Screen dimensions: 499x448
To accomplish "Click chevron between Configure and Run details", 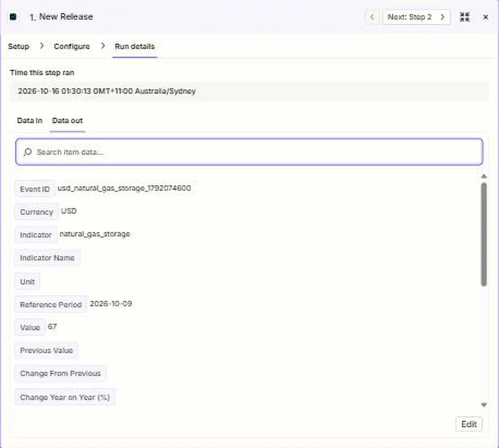I will (x=103, y=46).
